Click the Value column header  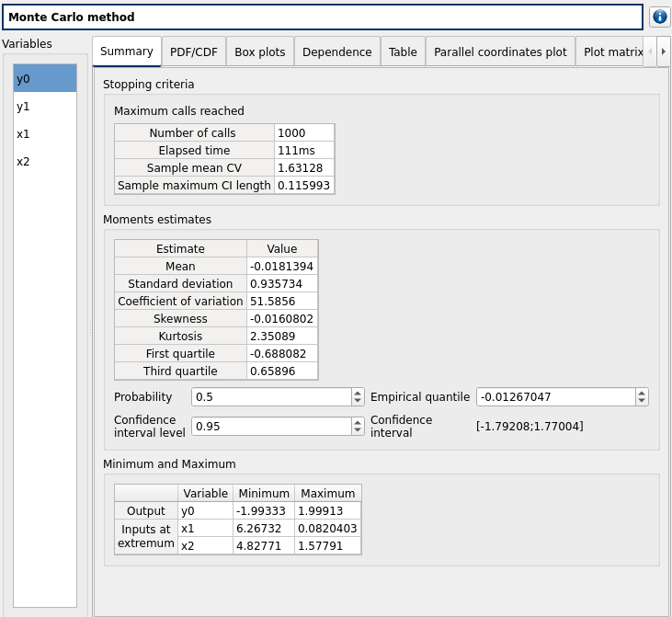coord(282,248)
